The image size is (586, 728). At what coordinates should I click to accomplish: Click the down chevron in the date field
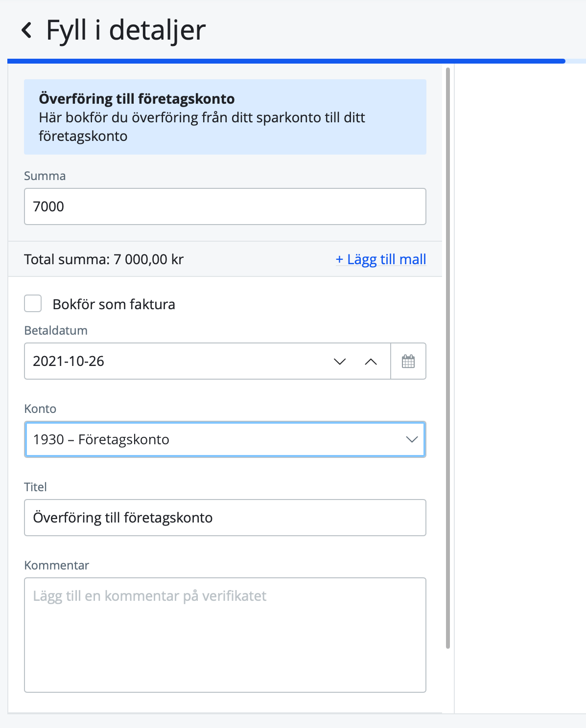pyautogui.click(x=339, y=362)
